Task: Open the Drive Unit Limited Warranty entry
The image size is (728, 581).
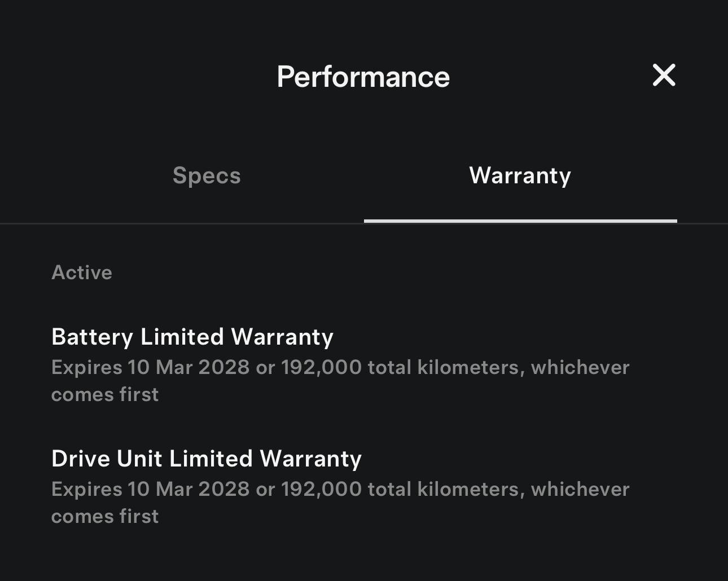Action: [x=207, y=459]
